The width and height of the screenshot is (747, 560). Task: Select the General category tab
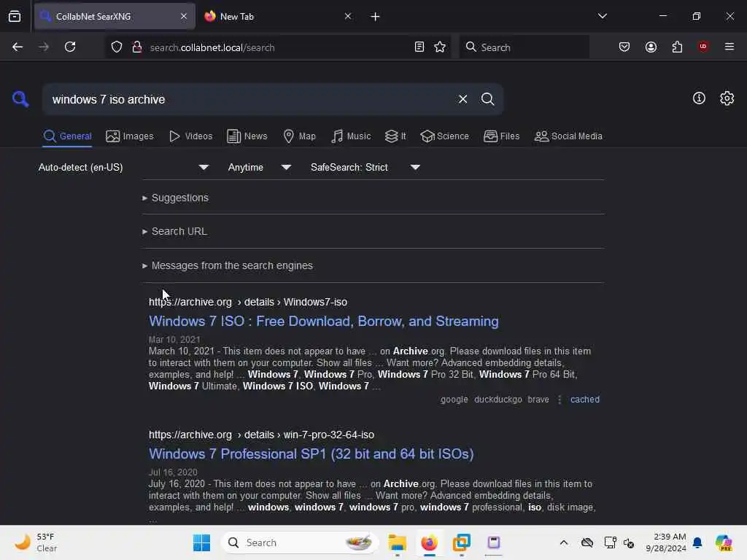point(67,136)
